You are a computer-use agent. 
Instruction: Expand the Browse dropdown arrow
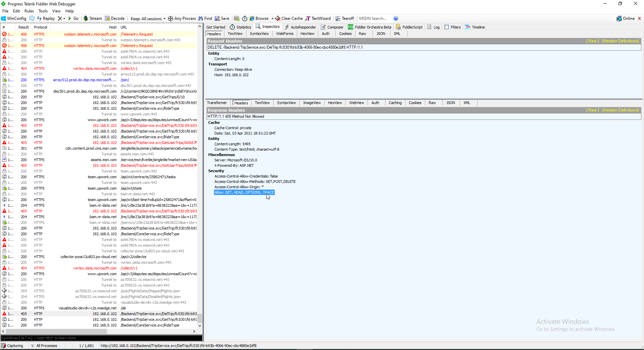click(x=272, y=18)
